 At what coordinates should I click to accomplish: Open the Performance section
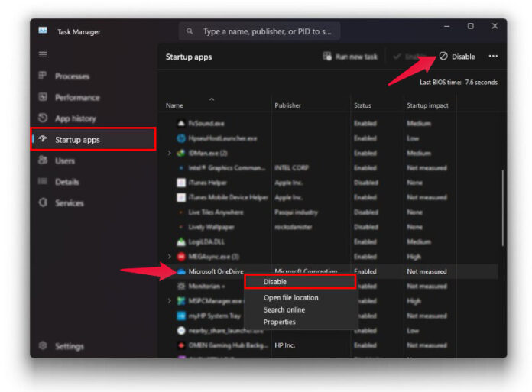[x=77, y=98]
